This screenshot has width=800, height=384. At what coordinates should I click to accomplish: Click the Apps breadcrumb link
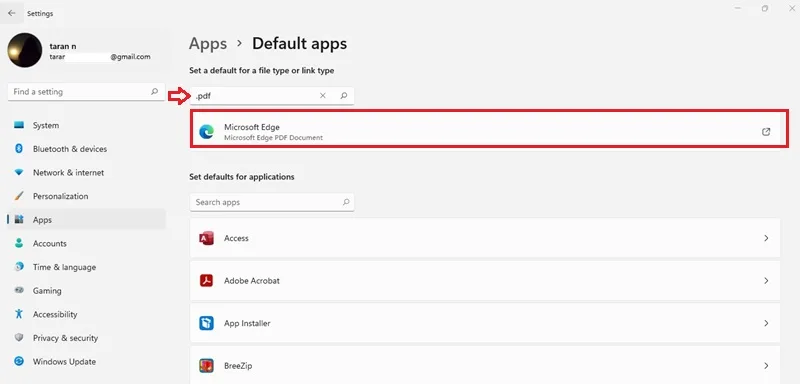208,44
